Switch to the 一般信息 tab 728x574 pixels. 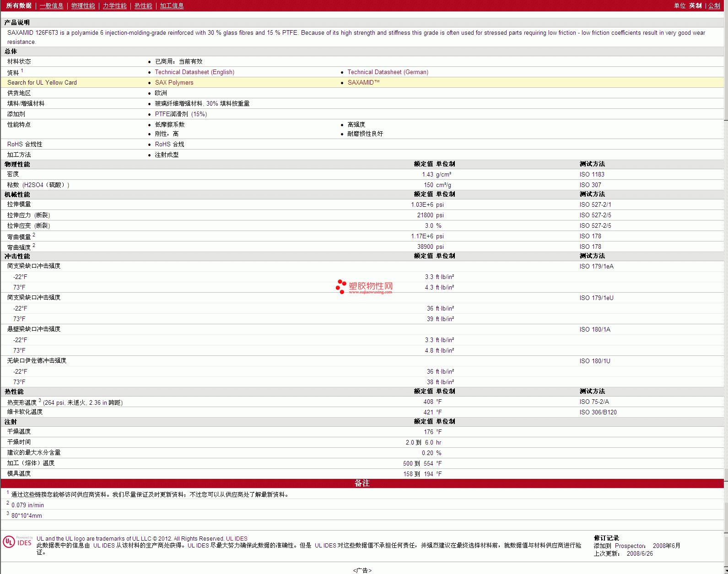(51, 6)
